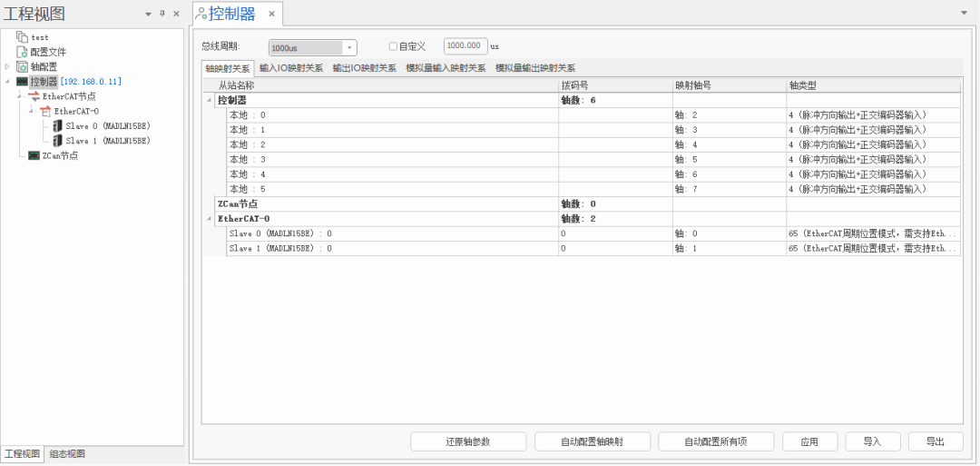
Task: Expand the 轴配置 tree node
Action: [7, 67]
